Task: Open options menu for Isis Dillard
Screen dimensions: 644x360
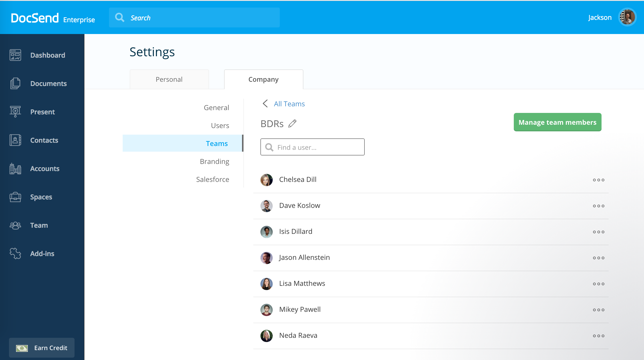Action: pyautogui.click(x=598, y=232)
